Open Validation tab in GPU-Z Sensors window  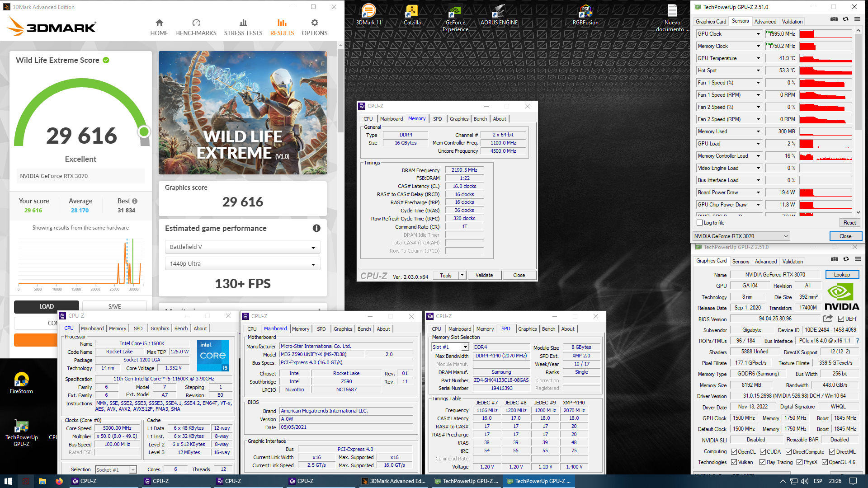pyautogui.click(x=792, y=22)
